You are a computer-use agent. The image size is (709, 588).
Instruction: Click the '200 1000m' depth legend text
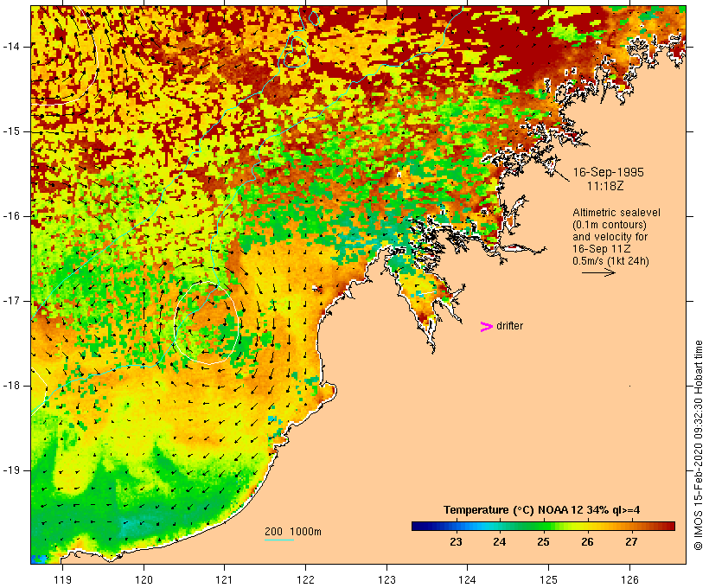pos(293,532)
